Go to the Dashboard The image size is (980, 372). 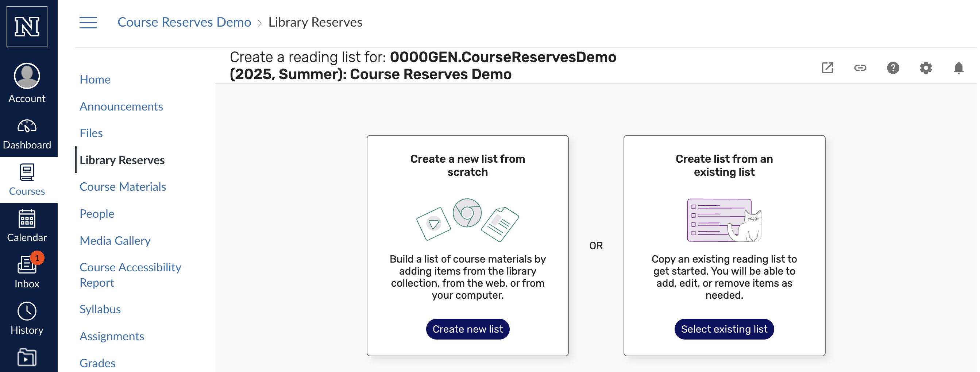(x=27, y=134)
